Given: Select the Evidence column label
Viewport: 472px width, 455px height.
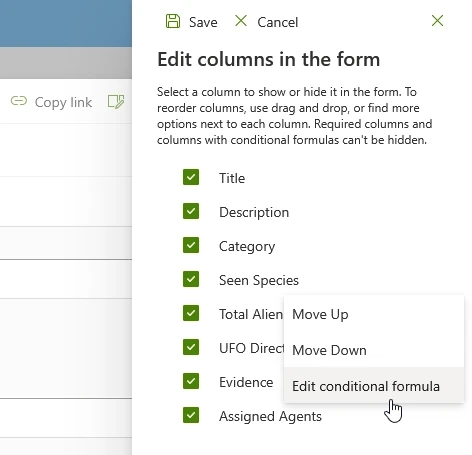Looking at the screenshot, I should (246, 382).
